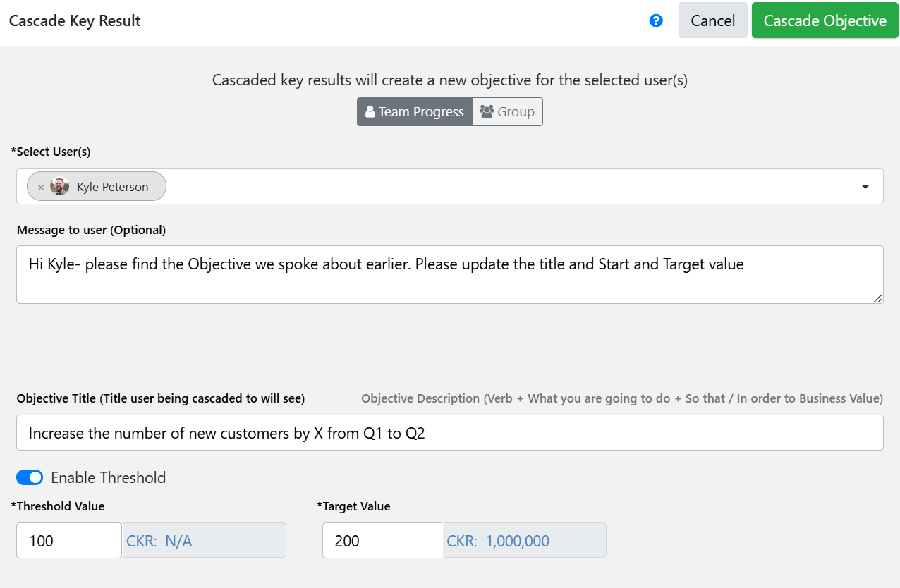Click the Team Progress person icon
Screen dimensions: 900x588
point(370,112)
